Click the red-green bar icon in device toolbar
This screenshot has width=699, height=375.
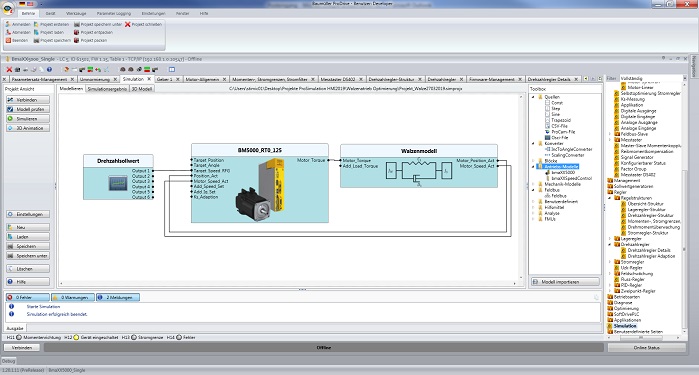(147, 70)
